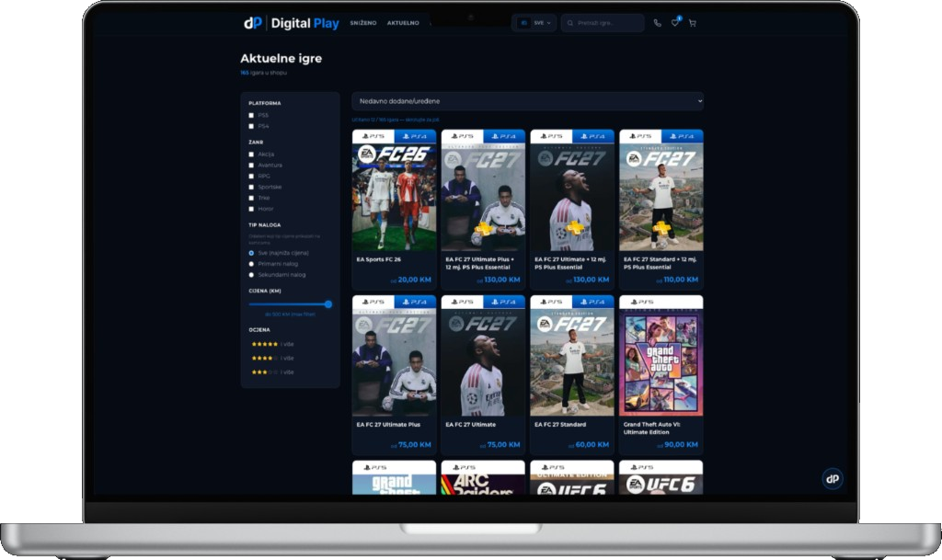This screenshot has height=560, width=942.
Task: Open the AKTUELNO menu item
Action: coord(403,23)
